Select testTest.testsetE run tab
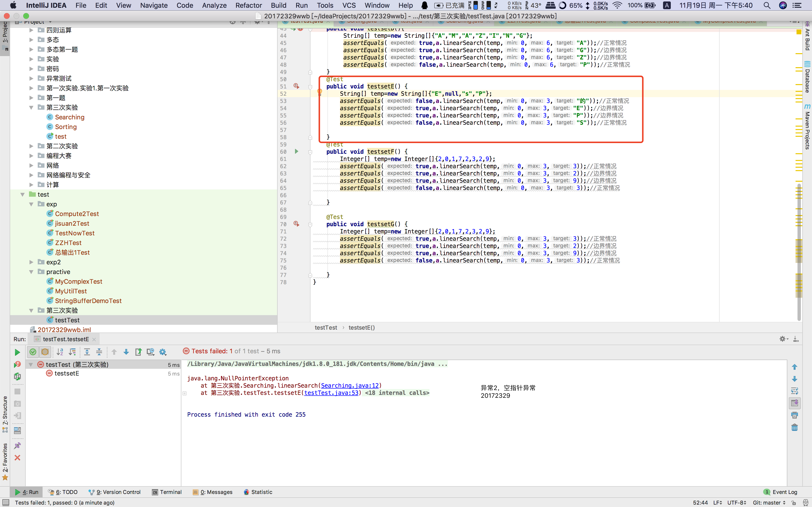This screenshot has height=507, width=812. click(x=66, y=339)
